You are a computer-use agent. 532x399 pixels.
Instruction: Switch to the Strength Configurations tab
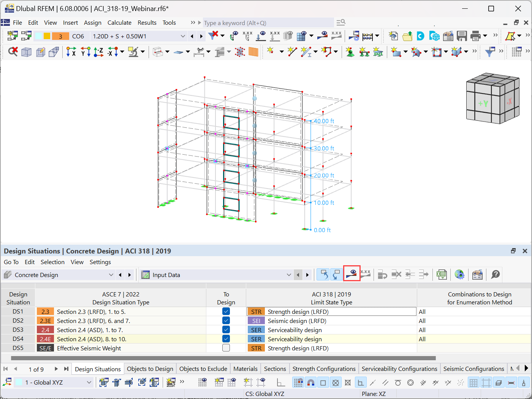click(x=324, y=369)
